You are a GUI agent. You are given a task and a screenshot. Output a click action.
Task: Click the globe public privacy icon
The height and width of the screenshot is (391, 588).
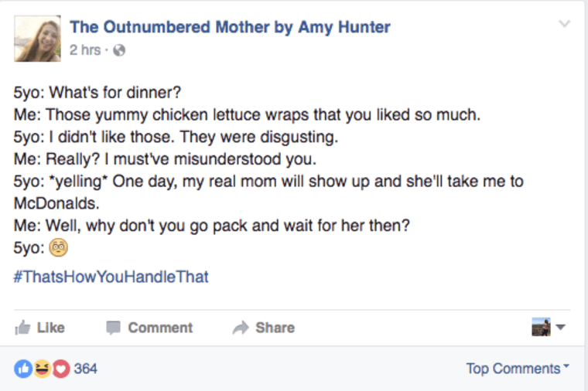tap(118, 50)
